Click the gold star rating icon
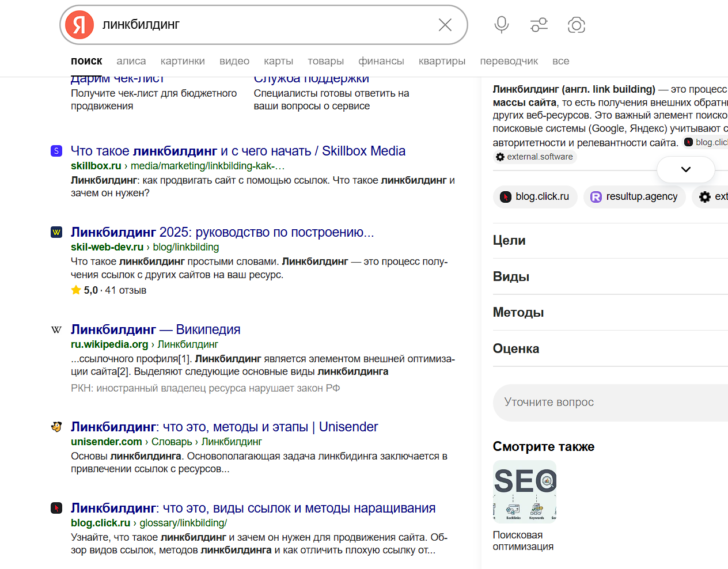 (76, 290)
